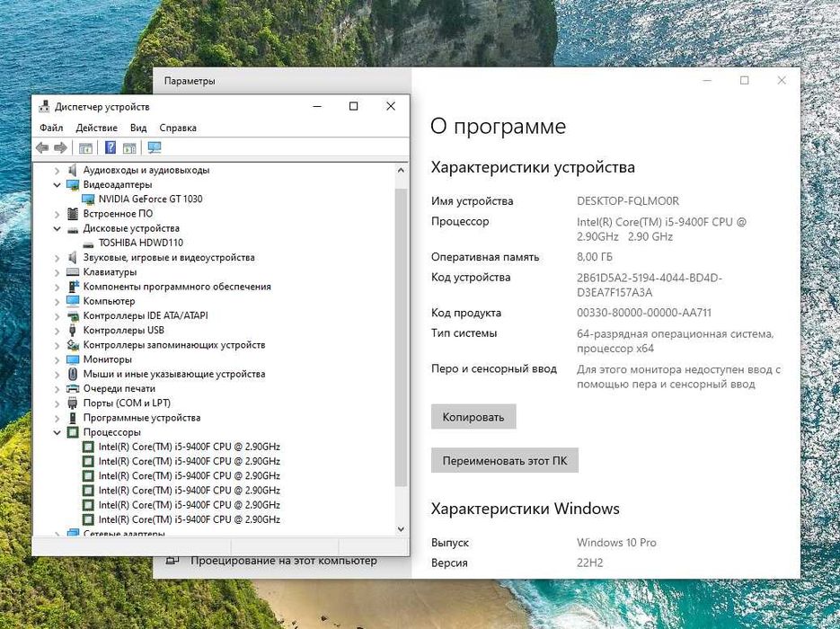Click the blue Help question-mark toolbar icon

click(x=111, y=147)
